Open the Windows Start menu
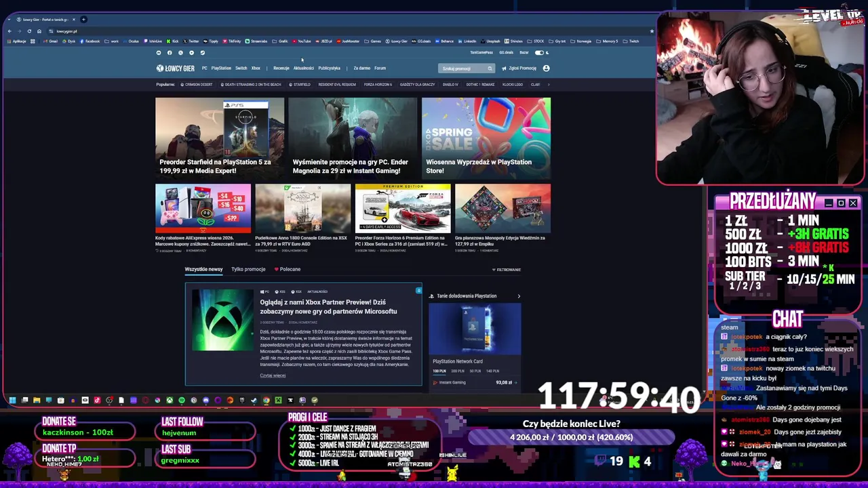 pyautogui.click(x=12, y=400)
